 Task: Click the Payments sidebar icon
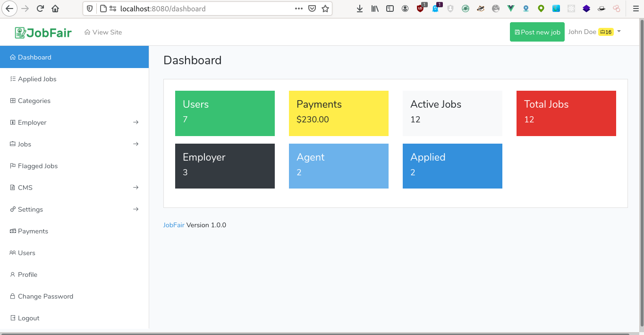pyautogui.click(x=13, y=231)
